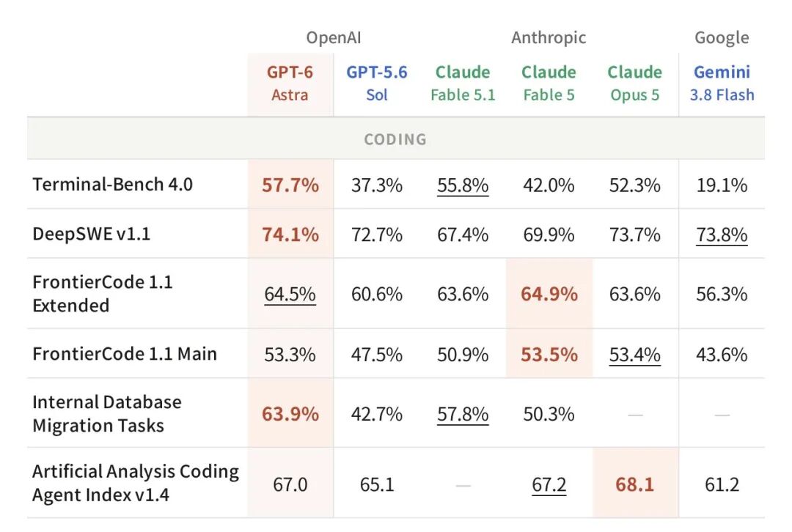This screenshot has width=792, height=532.
Task: Click the Claude Fable 5 header
Action: pos(549,84)
